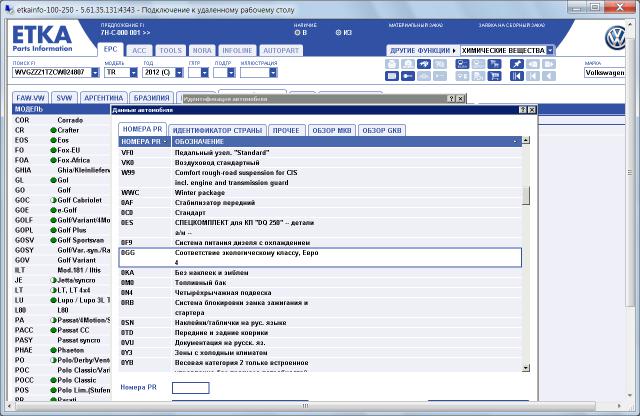Open the ГЛГР dropdown
Viewport: 640px width, 416px height.
(x=204, y=73)
